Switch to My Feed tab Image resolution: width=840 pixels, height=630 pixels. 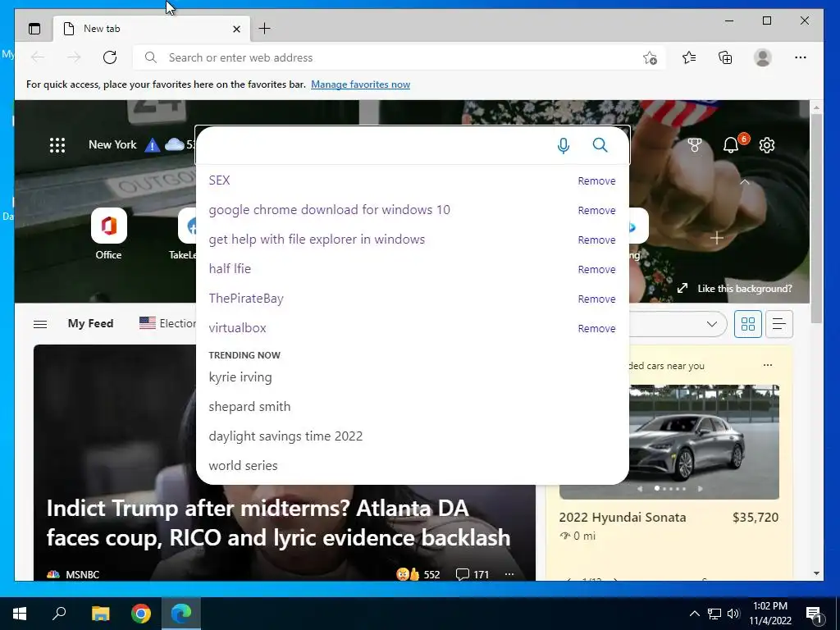(x=90, y=323)
